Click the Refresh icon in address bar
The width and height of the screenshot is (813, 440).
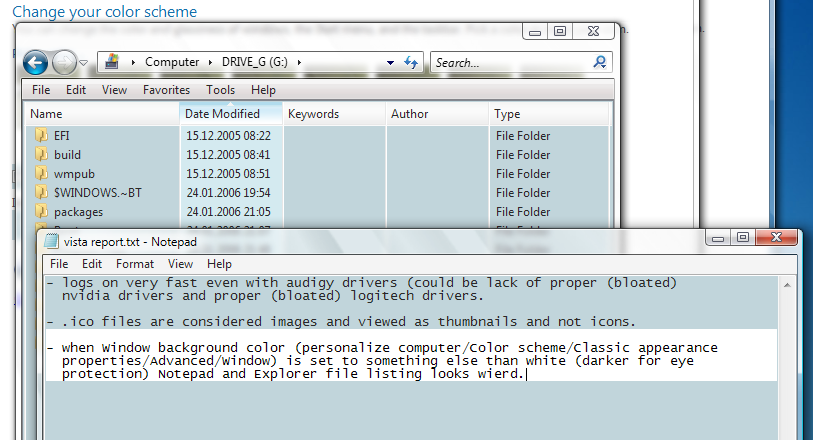coord(411,63)
